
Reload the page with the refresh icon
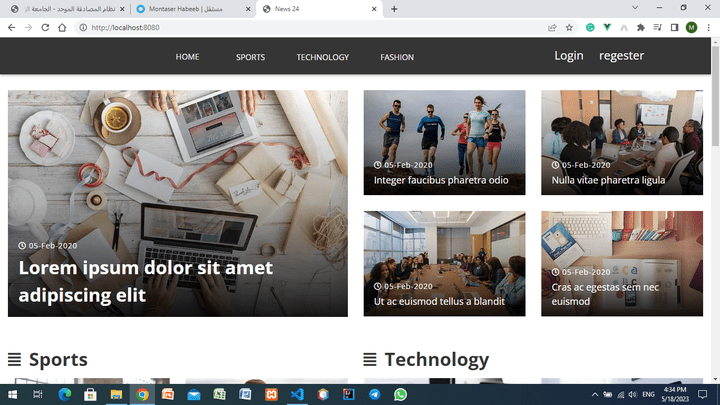(x=45, y=28)
